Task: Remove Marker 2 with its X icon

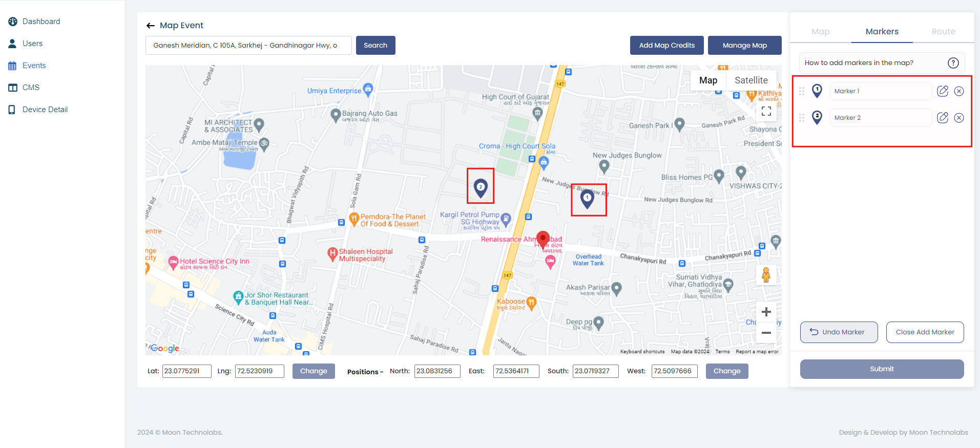Action: tap(959, 118)
